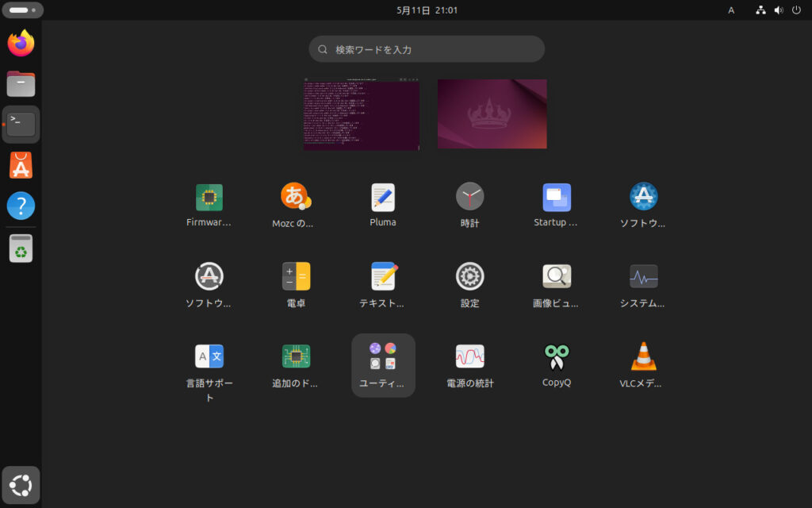This screenshot has height=508, width=812.
Task: Select the terminal window workspace thumbnail
Action: (x=362, y=114)
